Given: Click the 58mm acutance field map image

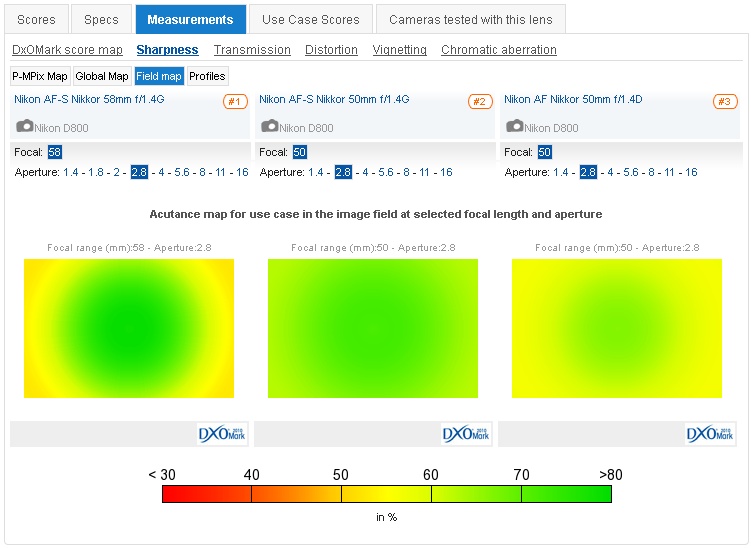Looking at the screenshot, I should tap(129, 328).
